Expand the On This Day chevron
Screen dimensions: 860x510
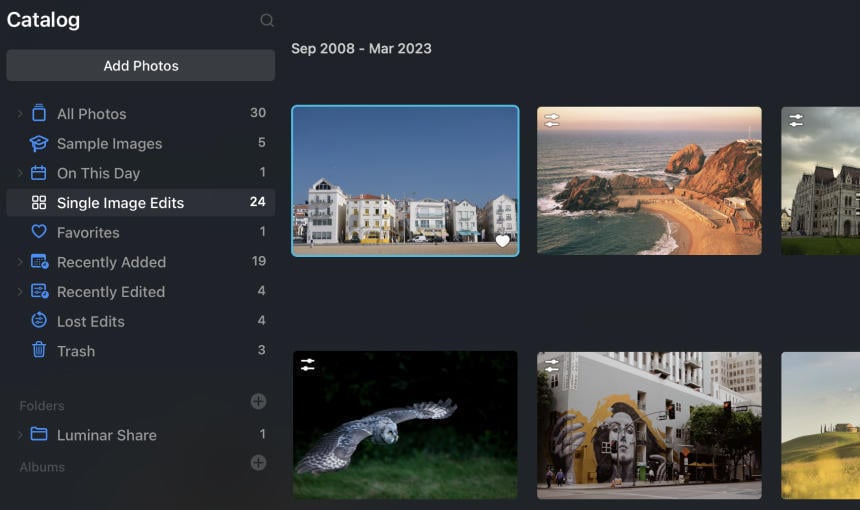(x=20, y=173)
